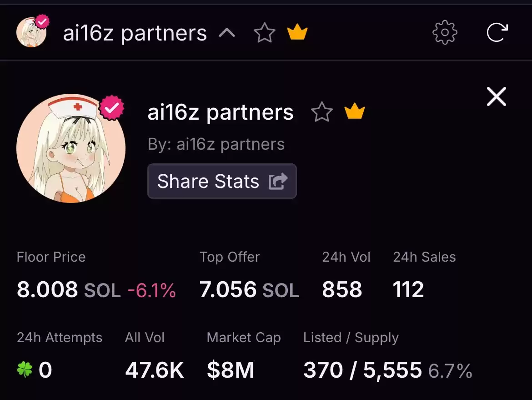Click the Top Offer 7.056 SOL value
The image size is (532, 400).
pyautogui.click(x=249, y=289)
